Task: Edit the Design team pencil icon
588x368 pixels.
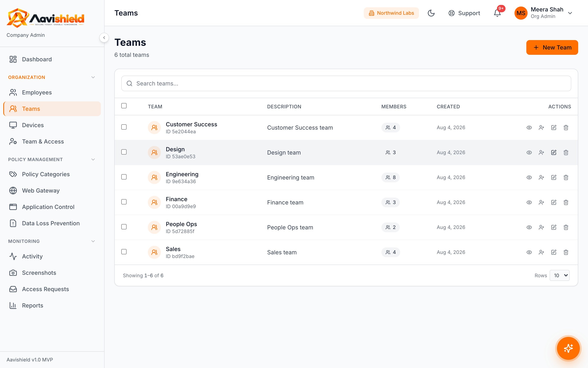Action: [x=553, y=153]
